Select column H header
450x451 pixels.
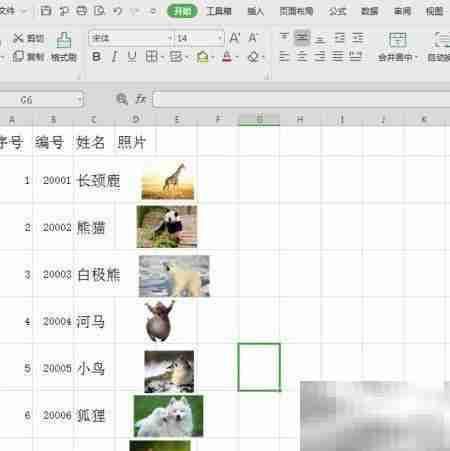(x=300, y=119)
